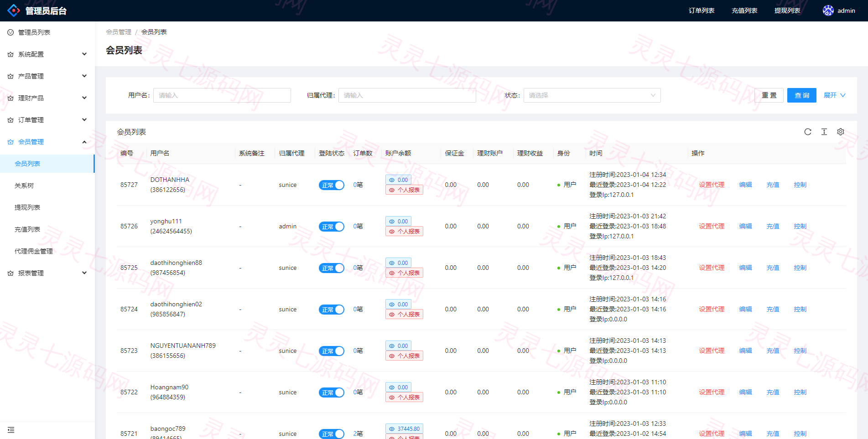Click the refresh icon above the member table
The height and width of the screenshot is (439, 868).
point(807,132)
